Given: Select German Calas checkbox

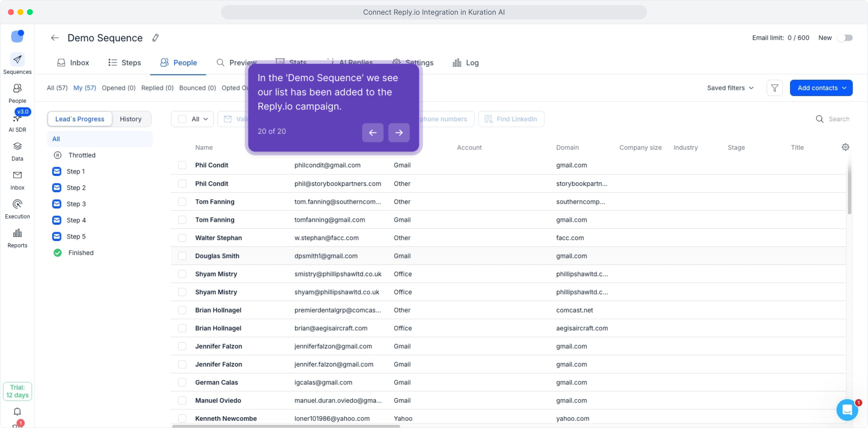Looking at the screenshot, I should click(x=182, y=382).
